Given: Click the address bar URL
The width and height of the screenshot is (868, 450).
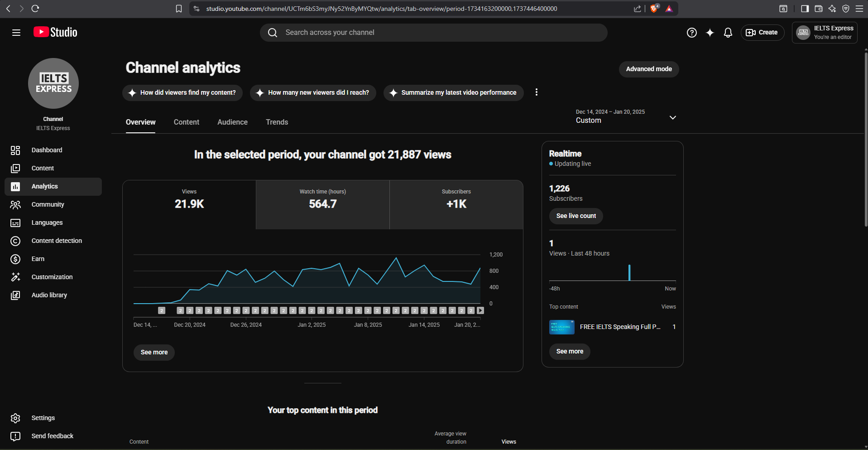Looking at the screenshot, I should [x=381, y=9].
